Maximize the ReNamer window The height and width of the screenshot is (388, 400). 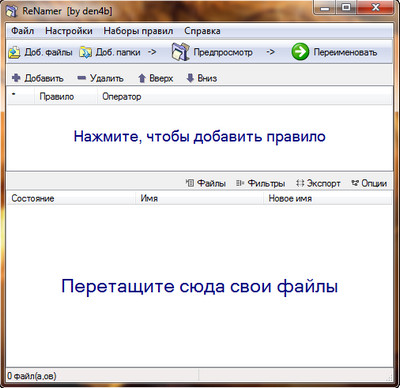(x=346, y=8)
